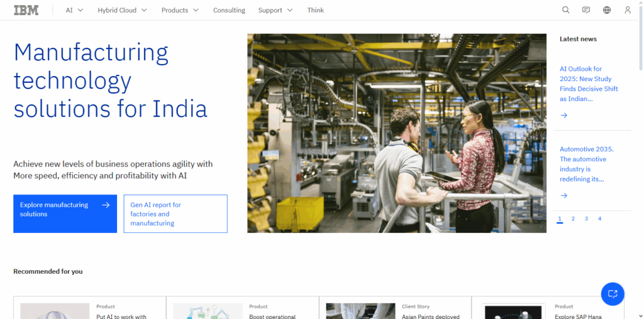Open the user profile icon

tap(627, 10)
